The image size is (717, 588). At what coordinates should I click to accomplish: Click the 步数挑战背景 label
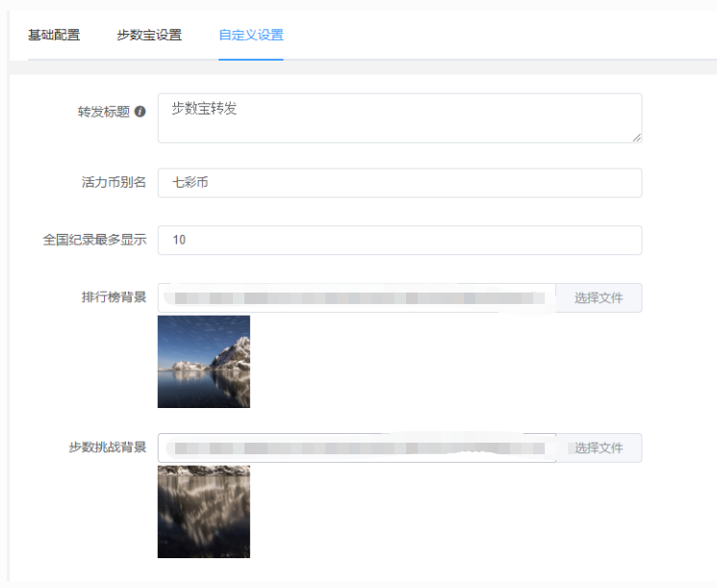point(108,447)
